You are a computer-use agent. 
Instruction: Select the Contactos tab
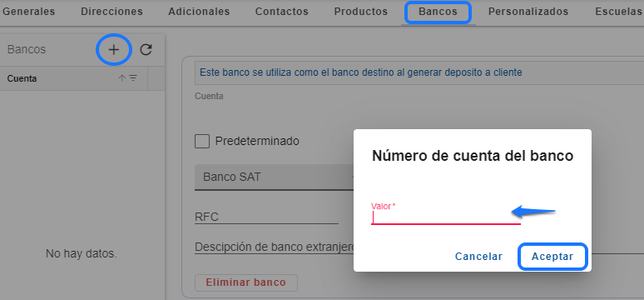coord(282,12)
